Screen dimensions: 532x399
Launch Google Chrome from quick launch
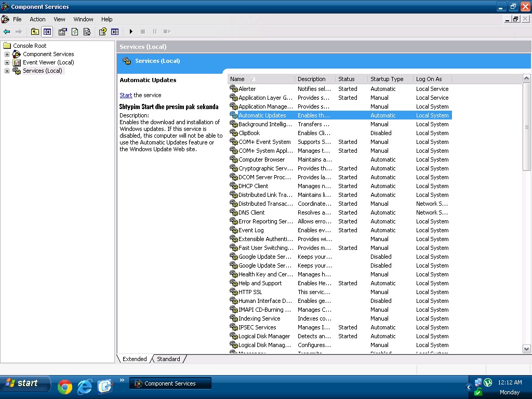point(65,387)
